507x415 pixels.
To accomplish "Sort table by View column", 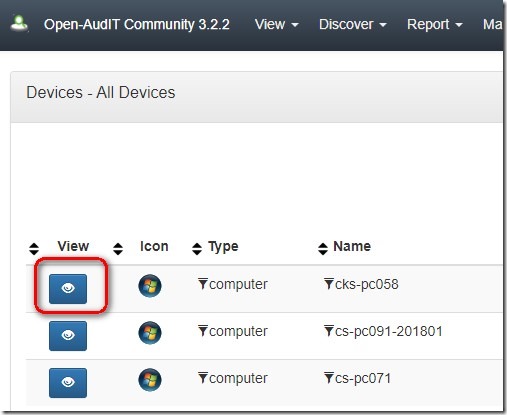I will [x=34, y=249].
